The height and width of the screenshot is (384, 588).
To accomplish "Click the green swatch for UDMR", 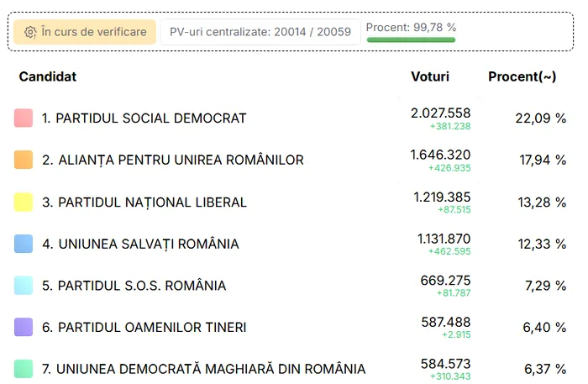I will click(24, 369).
